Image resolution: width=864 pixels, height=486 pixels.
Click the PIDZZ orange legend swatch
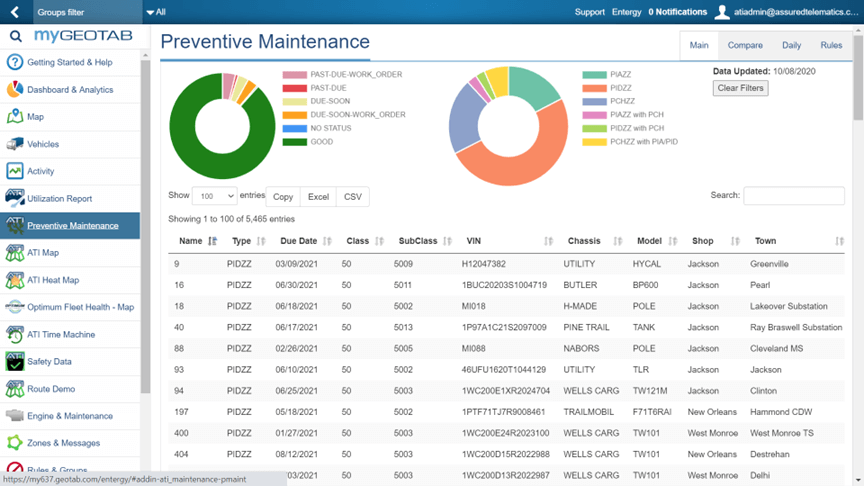595,88
